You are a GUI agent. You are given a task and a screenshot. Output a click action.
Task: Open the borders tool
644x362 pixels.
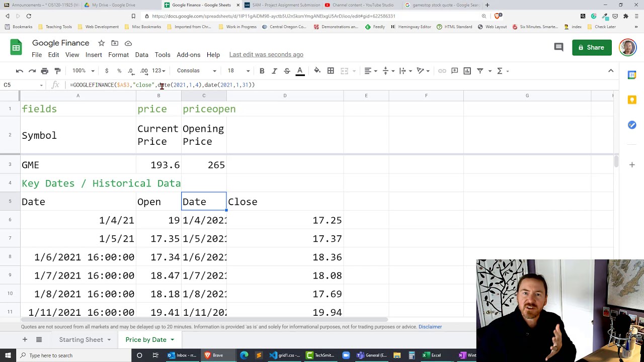[331, 71]
